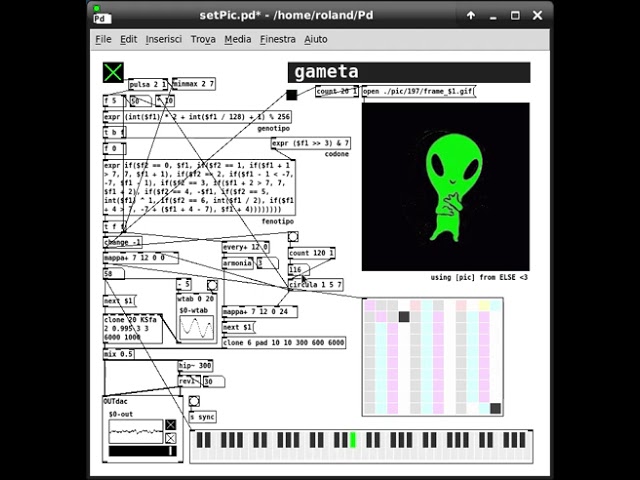Select the armonia object box

coord(238,263)
